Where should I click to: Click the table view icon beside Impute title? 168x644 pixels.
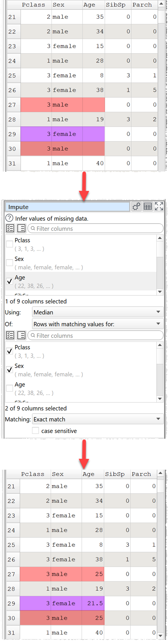[148, 207]
